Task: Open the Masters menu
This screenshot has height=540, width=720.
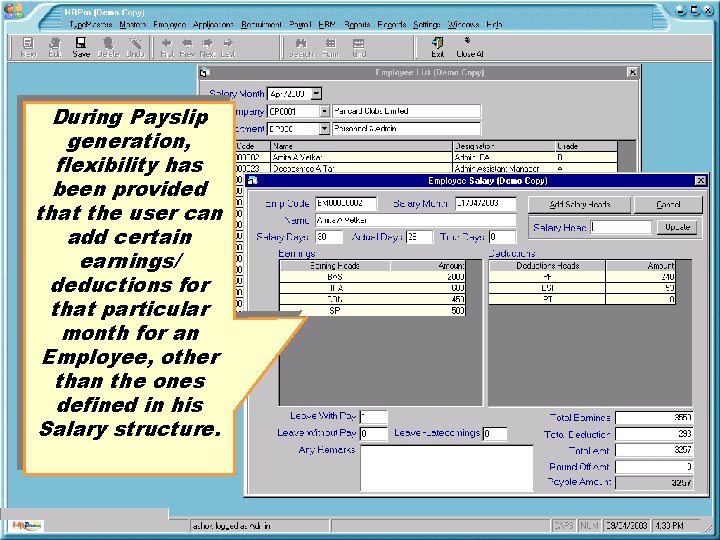Action: pos(132,24)
